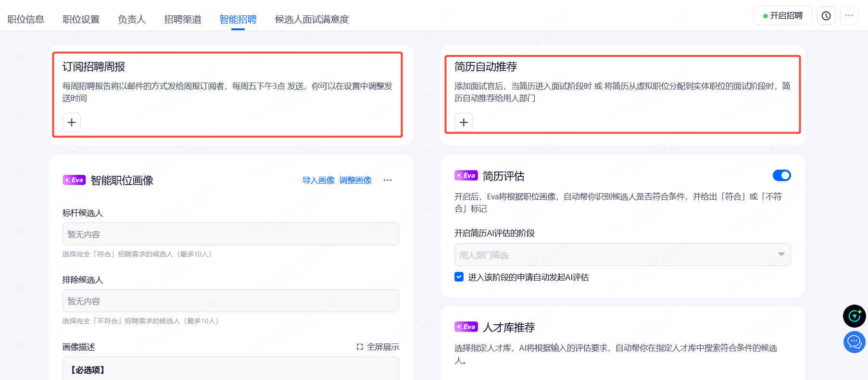Click the 导入画像 link

point(318,180)
